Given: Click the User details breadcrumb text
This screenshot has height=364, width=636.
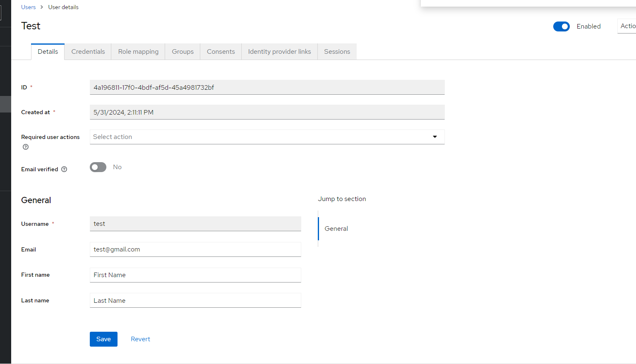Looking at the screenshot, I should (x=63, y=7).
